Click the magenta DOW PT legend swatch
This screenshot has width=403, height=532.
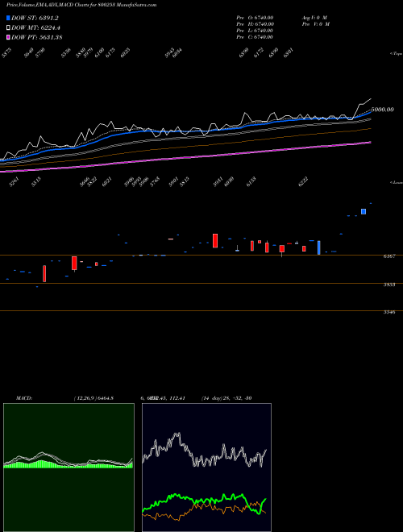[x=8, y=37]
